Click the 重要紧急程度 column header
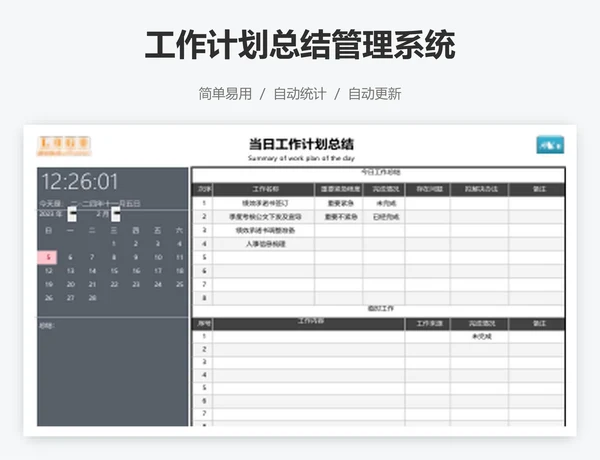 [x=340, y=189]
